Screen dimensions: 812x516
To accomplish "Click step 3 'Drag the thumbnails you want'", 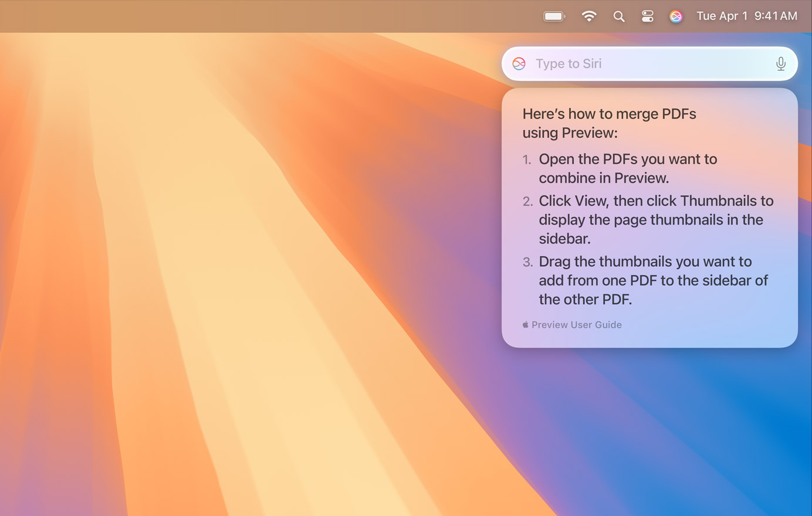I will [653, 280].
